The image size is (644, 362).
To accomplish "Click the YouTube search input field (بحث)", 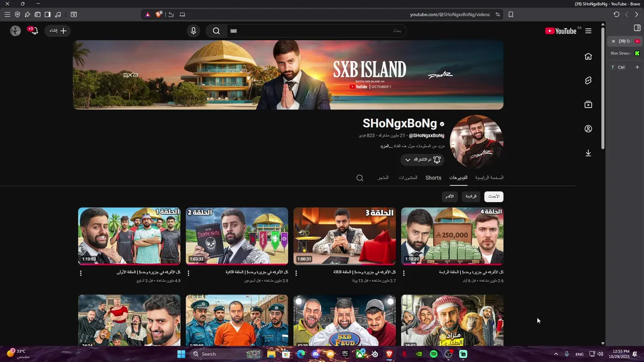I will click(x=317, y=31).
